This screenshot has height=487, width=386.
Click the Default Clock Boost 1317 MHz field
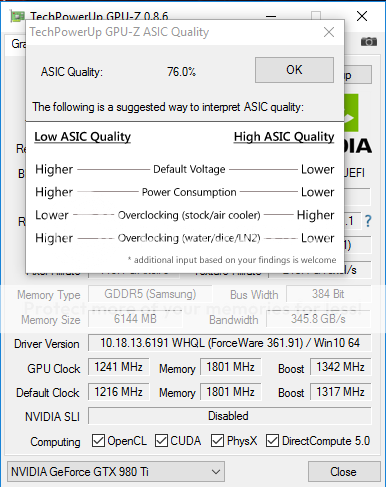[x=341, y=392]
